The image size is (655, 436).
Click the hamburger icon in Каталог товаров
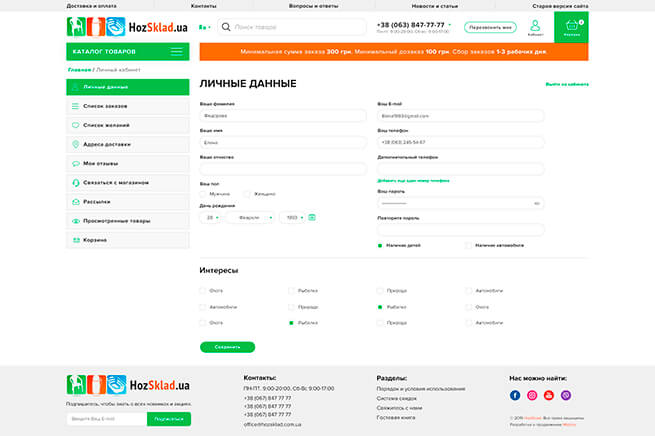[x=177, y=52]
